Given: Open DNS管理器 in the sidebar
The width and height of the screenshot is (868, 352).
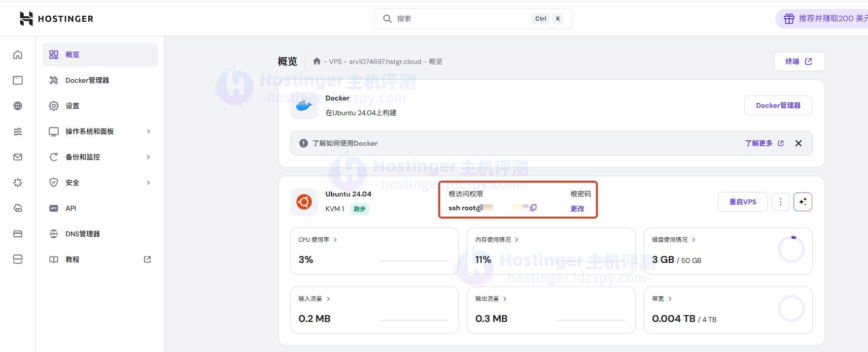Looking at the screenshot, I should pyautogui.click(x=100, y=234).
